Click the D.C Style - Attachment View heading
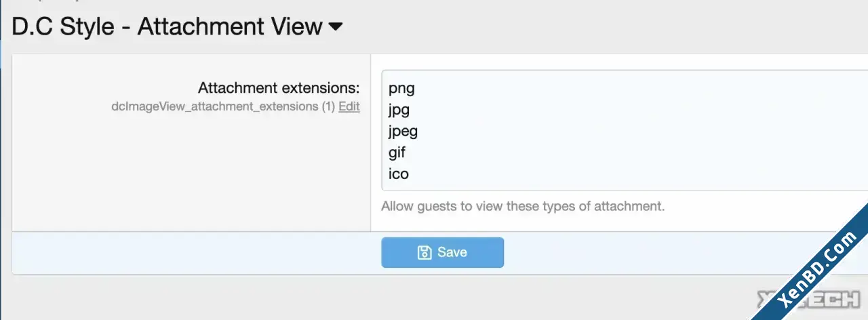 click(167, 27)
